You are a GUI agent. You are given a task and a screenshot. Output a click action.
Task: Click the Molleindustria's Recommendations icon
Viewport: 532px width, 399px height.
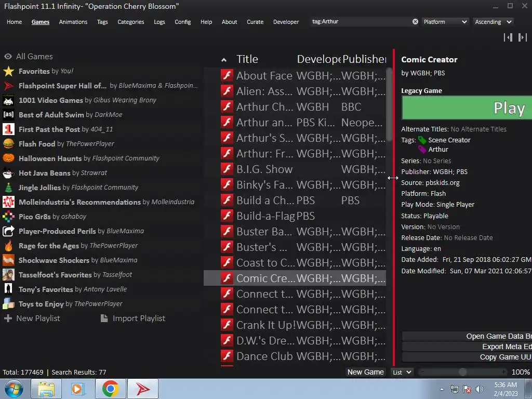tap(8, 202)
